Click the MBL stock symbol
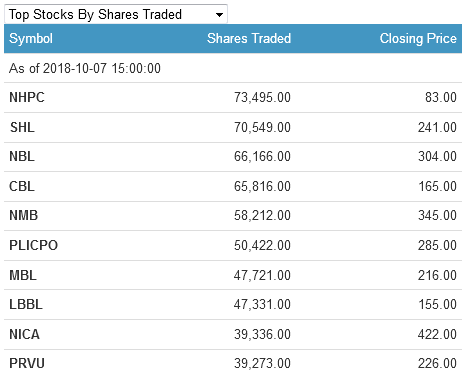This screenshot has height=371, width=462. click(x=23, y=275)
